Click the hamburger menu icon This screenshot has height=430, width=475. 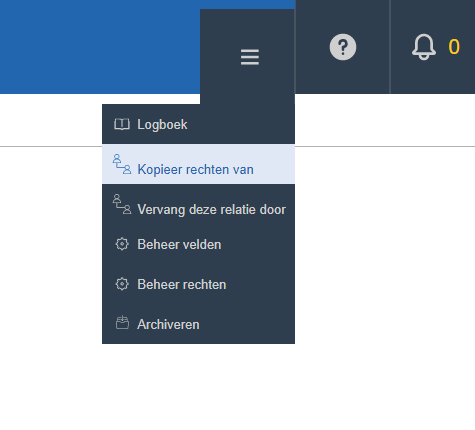point(250,57)
